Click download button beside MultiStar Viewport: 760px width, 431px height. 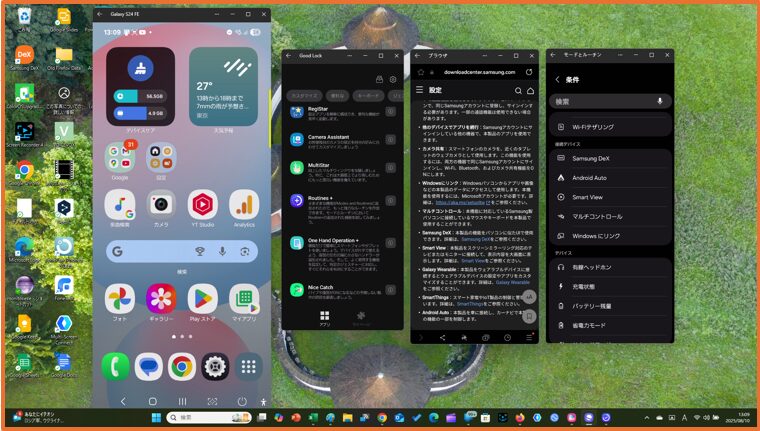[x=391, y=168]
